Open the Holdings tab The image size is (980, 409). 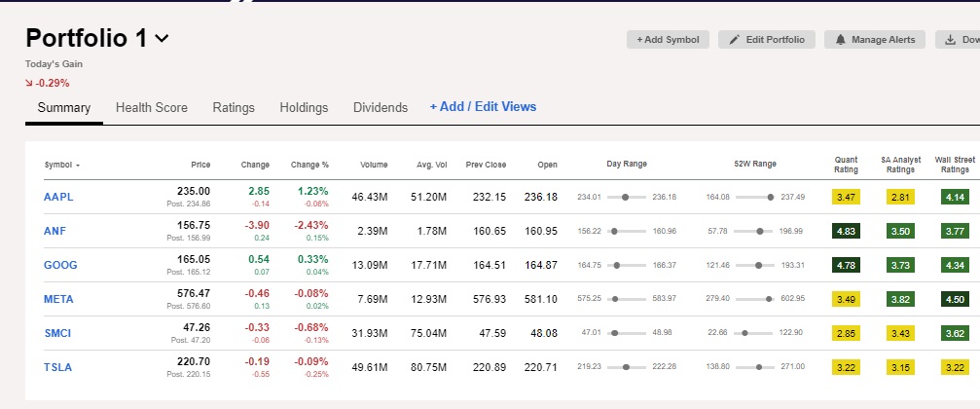point(304,107)
